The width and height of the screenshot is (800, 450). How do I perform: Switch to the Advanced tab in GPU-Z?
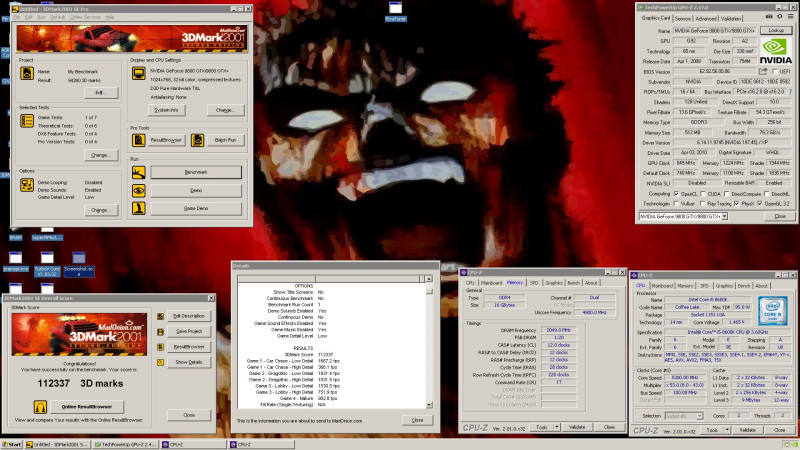click(x=706, y=18)
